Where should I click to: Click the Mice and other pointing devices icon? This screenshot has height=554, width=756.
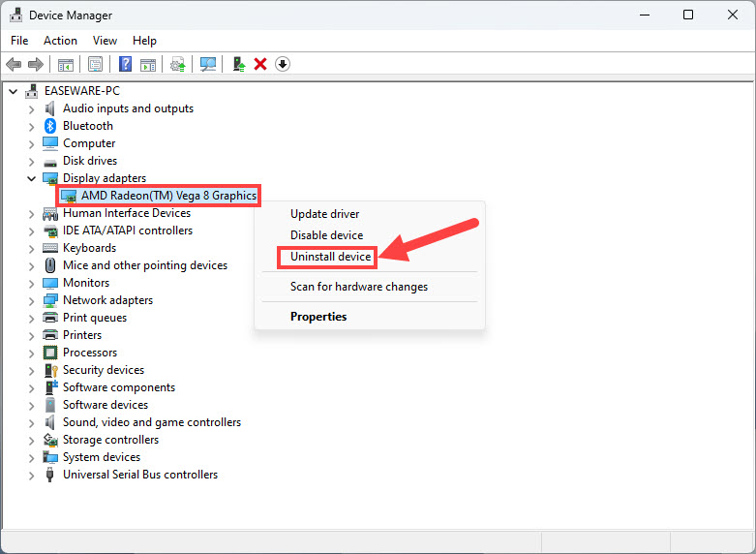point(50,265)
